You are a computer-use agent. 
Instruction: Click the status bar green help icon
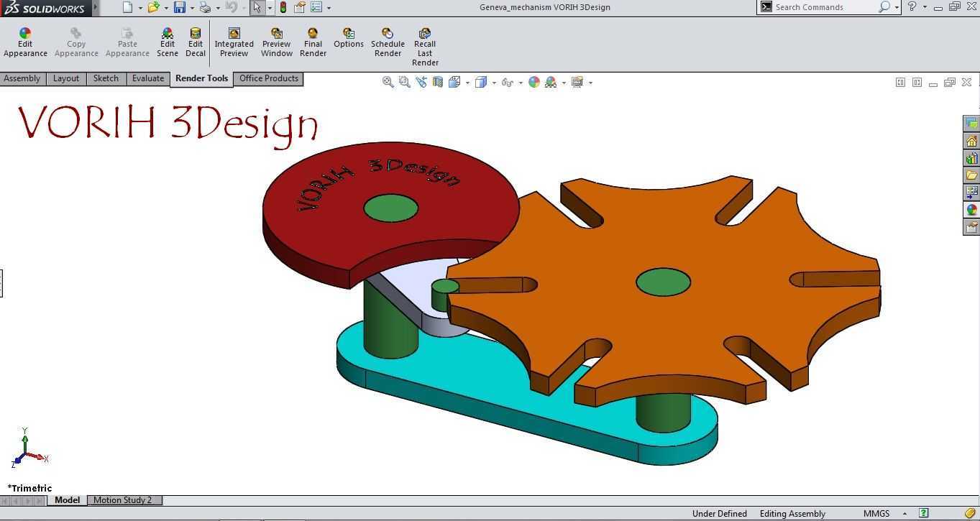pyautogui.click(x=924, y=513)
